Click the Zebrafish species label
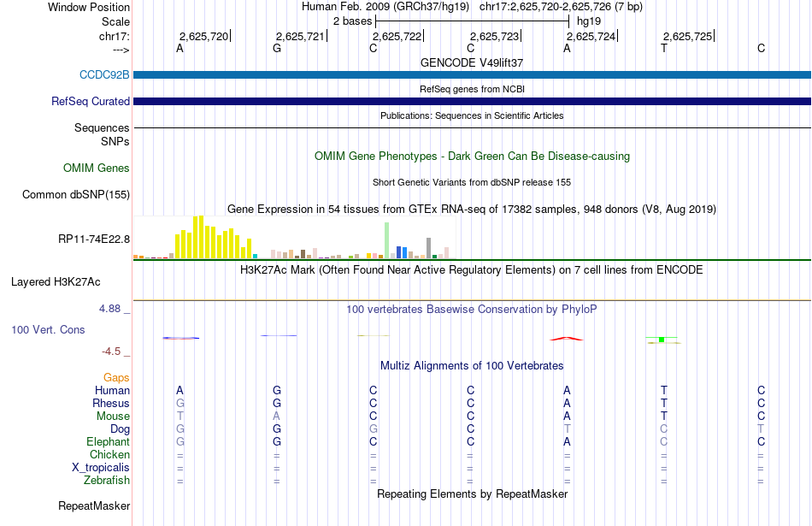 tap(107, 481)
